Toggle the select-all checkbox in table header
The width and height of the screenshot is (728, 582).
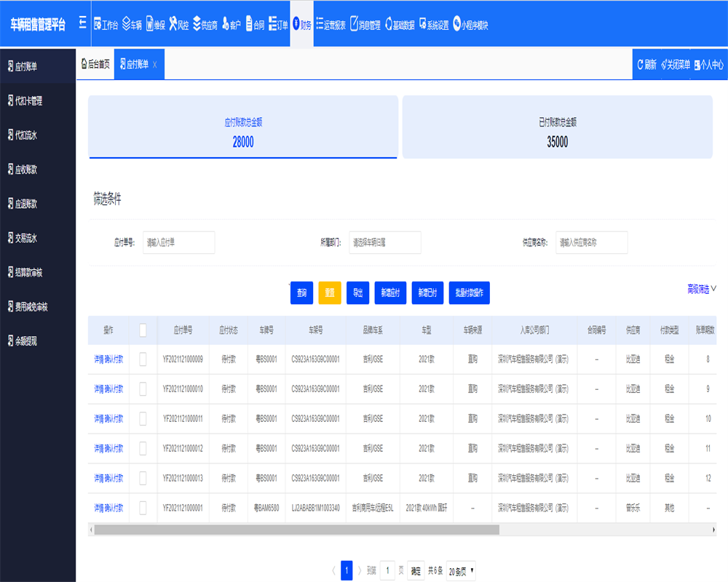coord(143,330)
